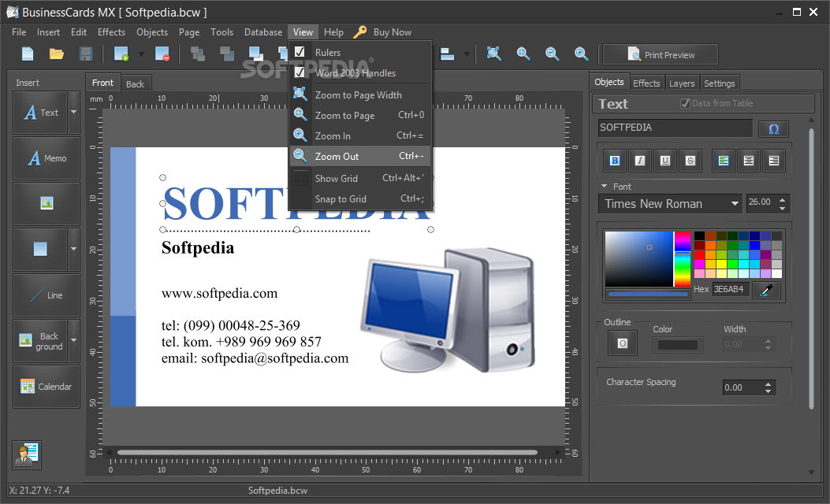Click the outline style icon button

click(623, 344)
